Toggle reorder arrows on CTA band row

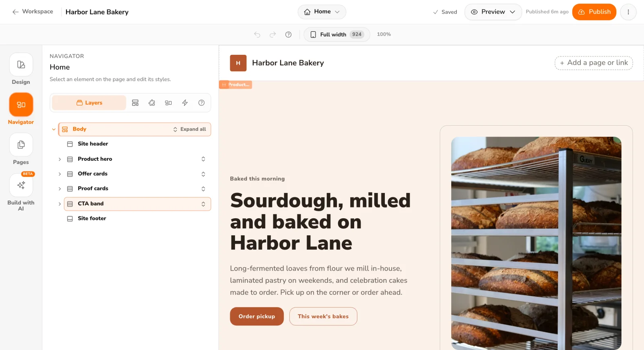(203, 204)
